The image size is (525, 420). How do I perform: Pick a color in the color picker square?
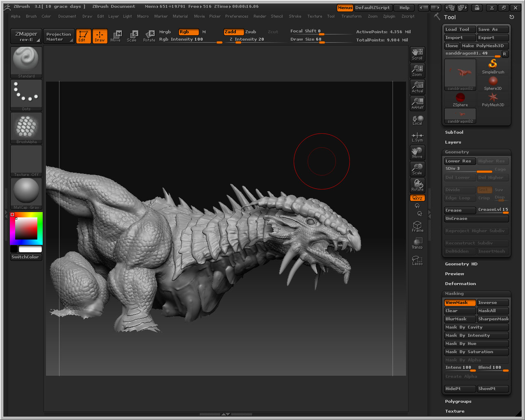27,228
